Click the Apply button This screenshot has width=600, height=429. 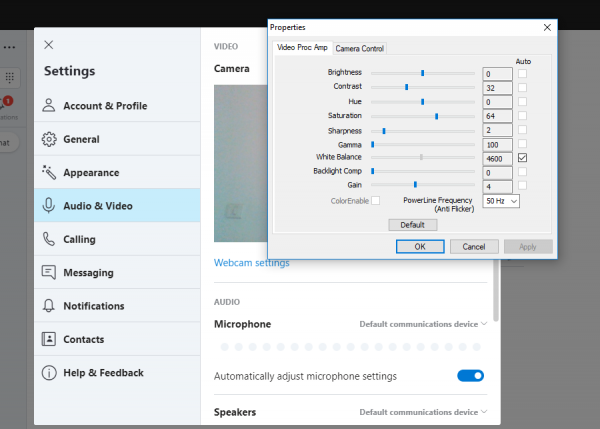click(x=528, y=246)
